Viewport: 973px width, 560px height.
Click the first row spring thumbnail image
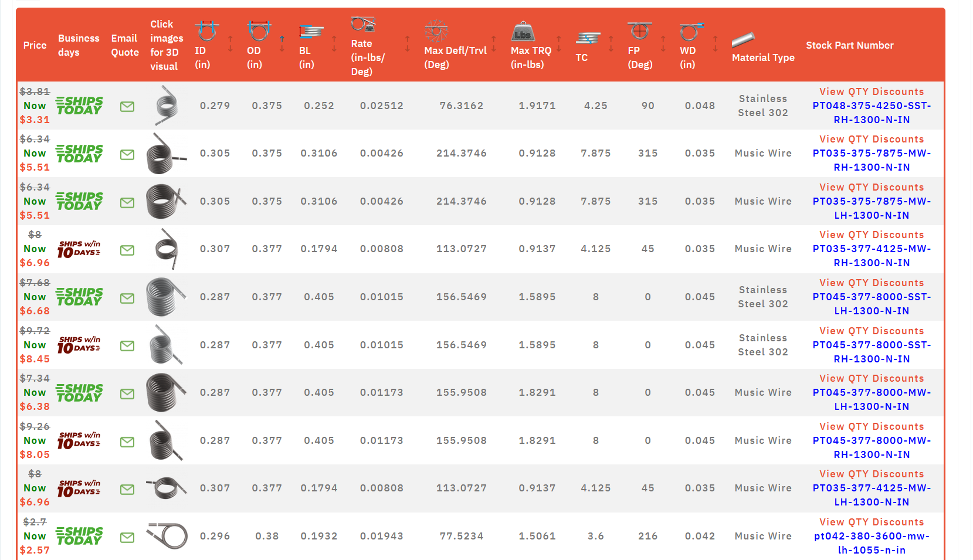(166, 106)
